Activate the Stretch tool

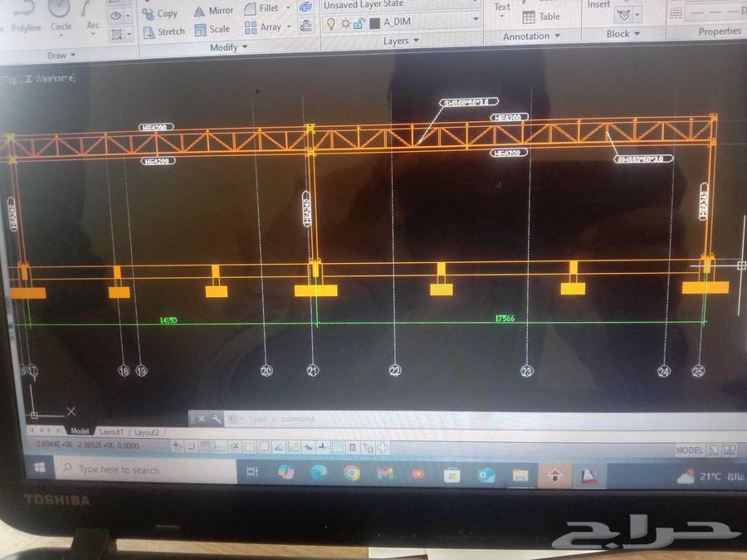(163, 32)
